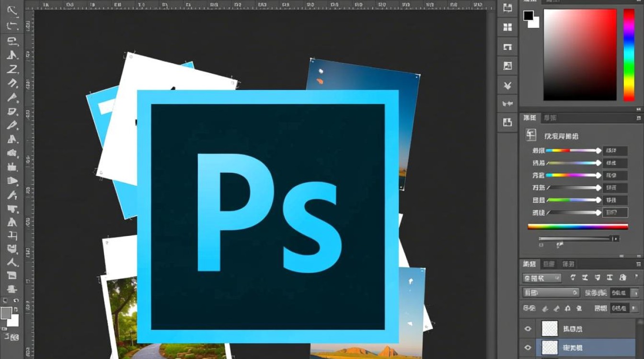Click the large Ps logo on the canvas

(x=268, y=216)
